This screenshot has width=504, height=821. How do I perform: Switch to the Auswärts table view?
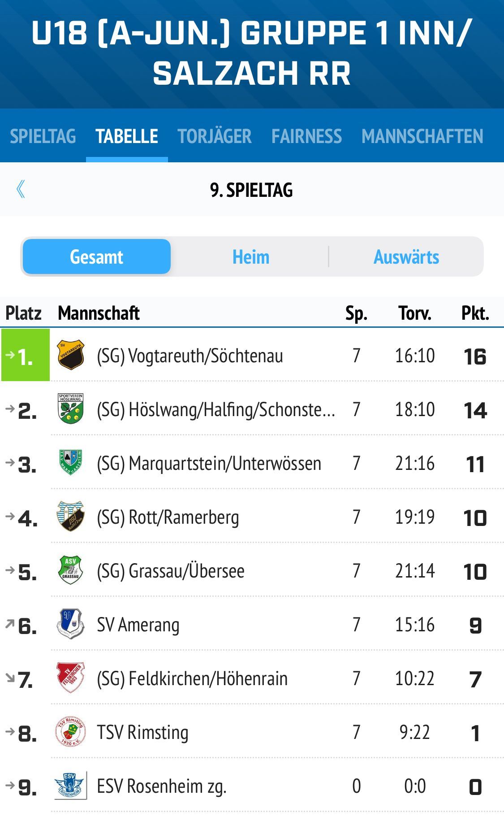tap(406, 257)
